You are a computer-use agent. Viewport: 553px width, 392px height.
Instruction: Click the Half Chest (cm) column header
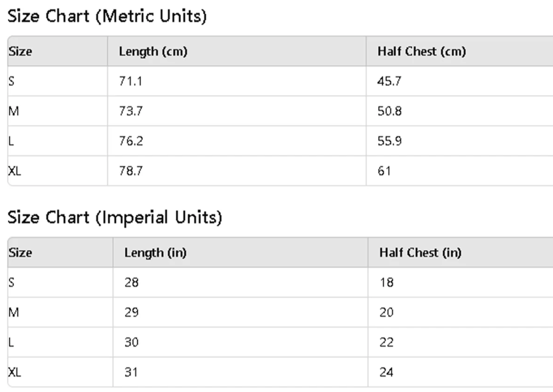point(421,51)
